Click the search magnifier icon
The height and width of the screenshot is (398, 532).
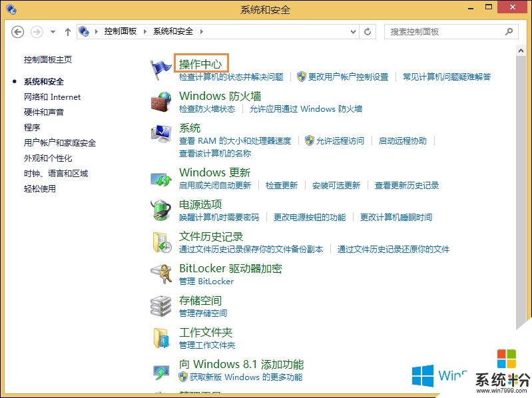509,32
